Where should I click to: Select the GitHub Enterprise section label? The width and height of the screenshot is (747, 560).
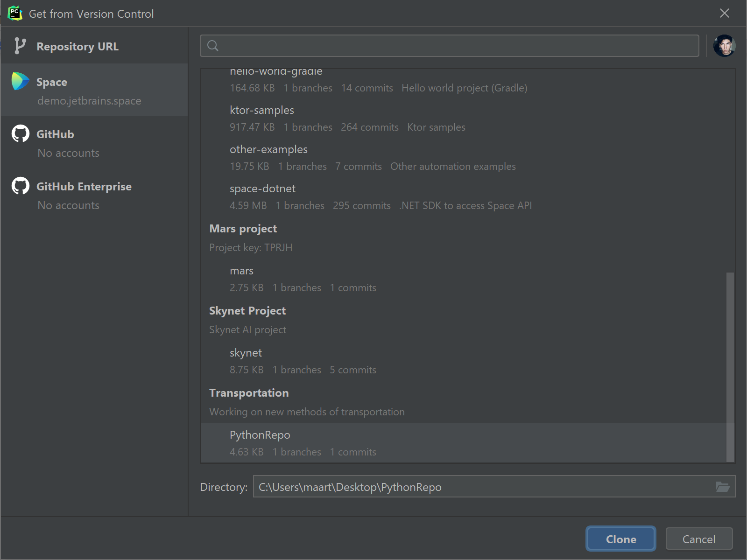84,187
